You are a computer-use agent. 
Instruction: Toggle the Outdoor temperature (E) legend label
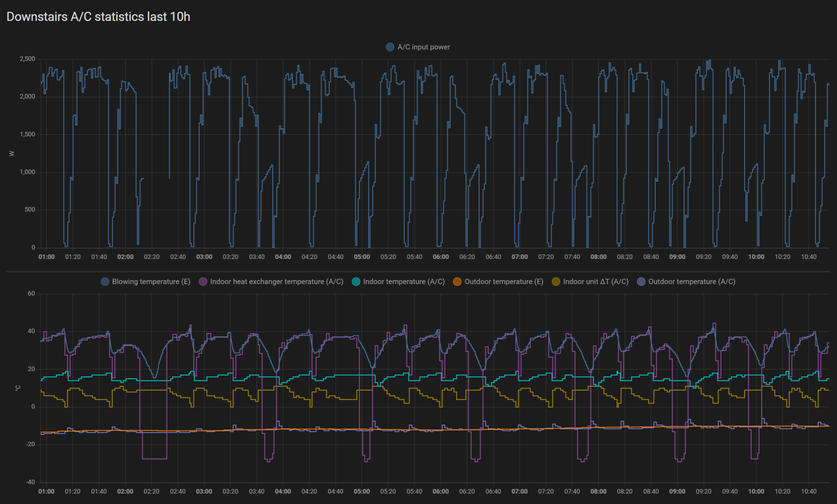tap(504, 282)
